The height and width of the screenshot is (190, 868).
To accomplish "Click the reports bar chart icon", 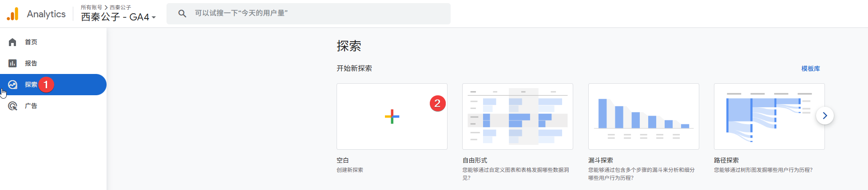I will pyautogui.click(x=12, y=63).
